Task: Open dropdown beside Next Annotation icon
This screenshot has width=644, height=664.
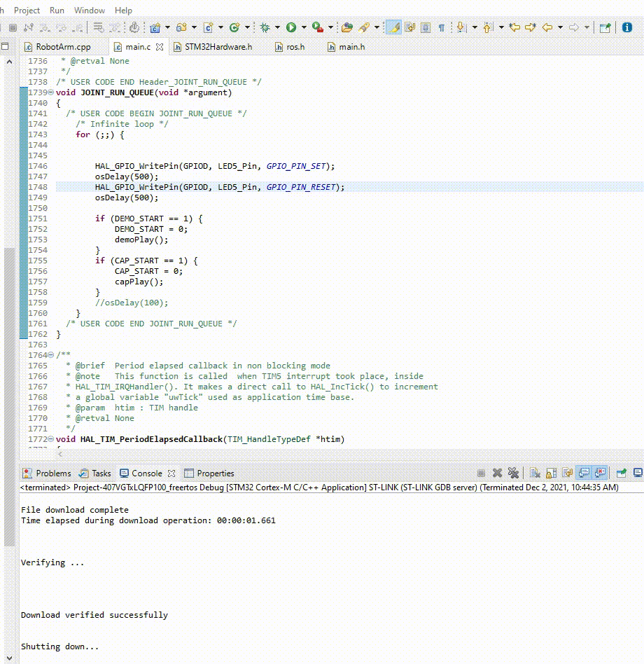Action: pos(475,28)
